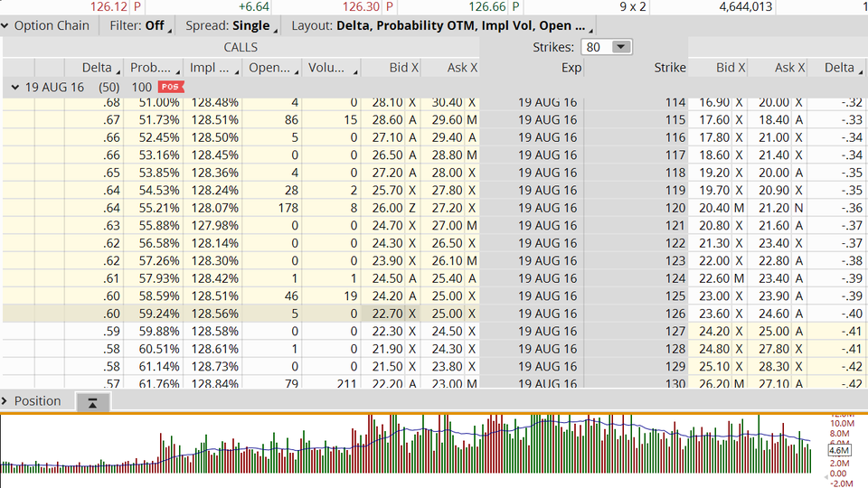Open the Layout selection dropdown
The height and width of the screenshot is (488, 868).
click(x=442, y=25)
